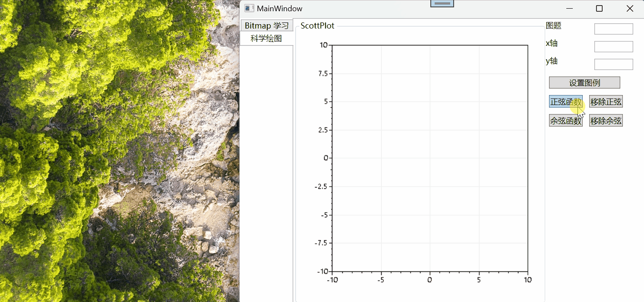
Task: Plot a cosine curve with "余弦函数"
Action: tap(565, 120)
